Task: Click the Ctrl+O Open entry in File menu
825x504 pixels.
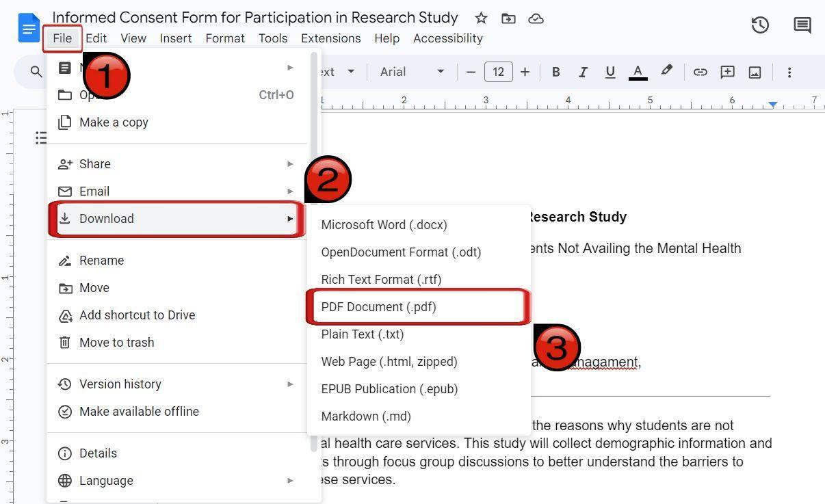Action: pyautogui.click(x=178, y=95)
